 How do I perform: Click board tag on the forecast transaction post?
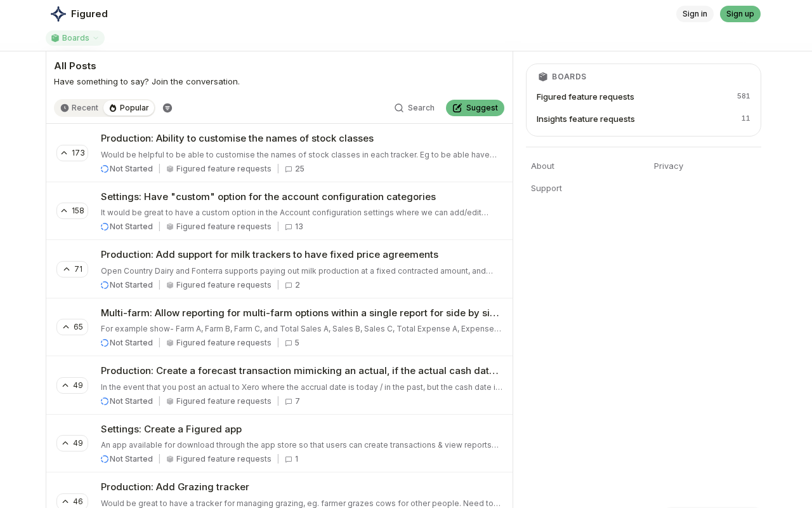(219, 401)
